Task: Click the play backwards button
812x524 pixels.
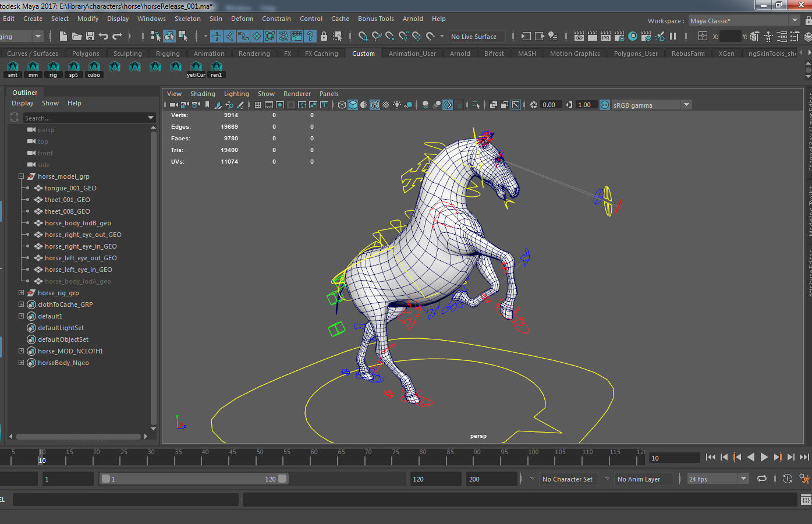Action: [750, 457]
